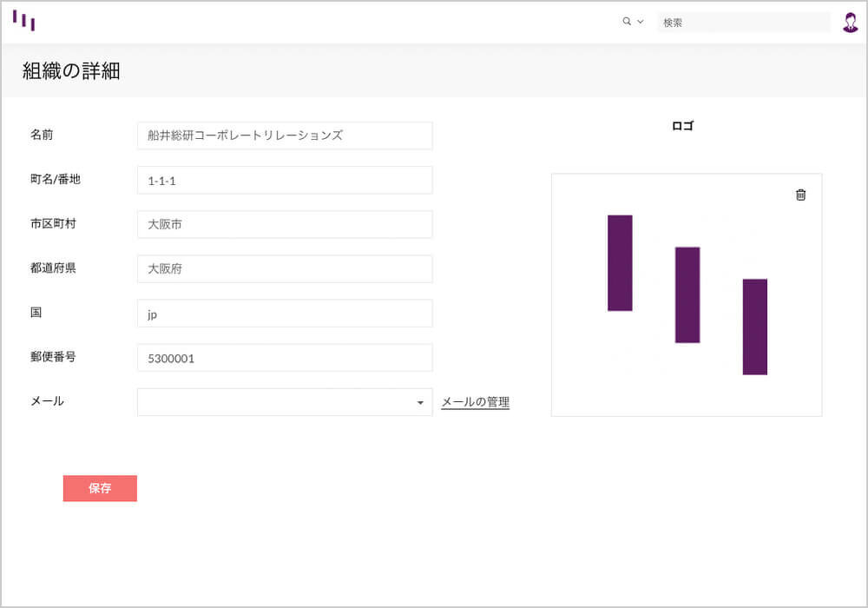The width and height of the screenshot is (868, 608).
Task: Click the メール field label
Action: pyautogui.click(x=47, y=401)
